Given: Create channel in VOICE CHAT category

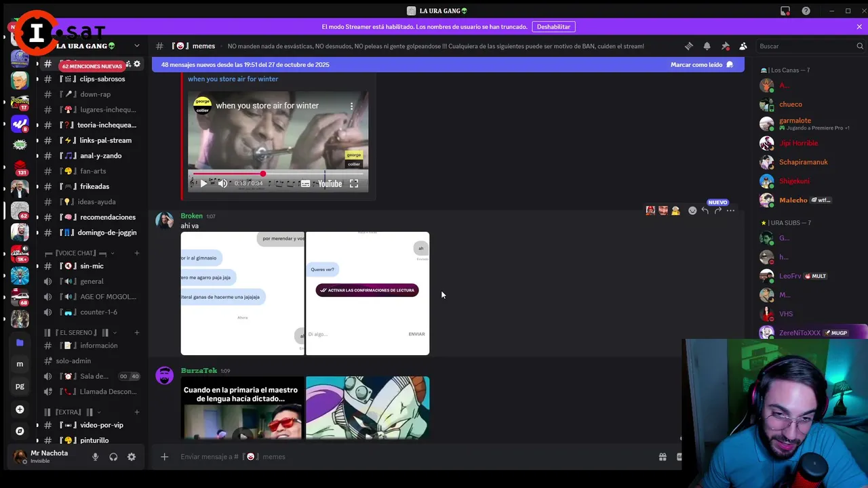Looking at the screenshot, I should click(x=137, y=253).
